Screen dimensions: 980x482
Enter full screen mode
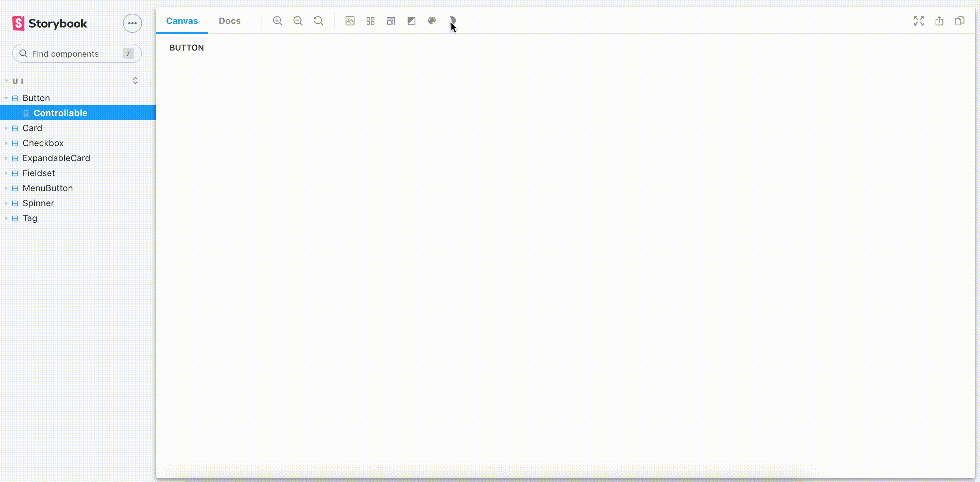coord(919,21)
